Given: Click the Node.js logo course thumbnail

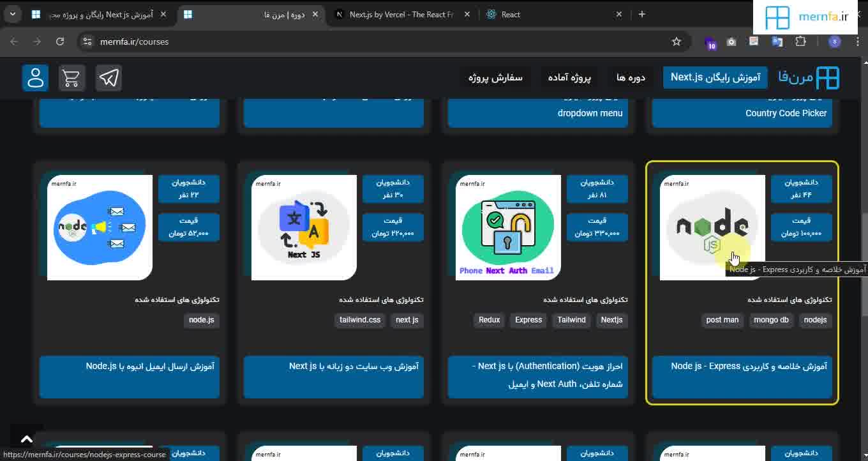Looking at the screenshot, I should pyautogui.click(x=712, y=227).
